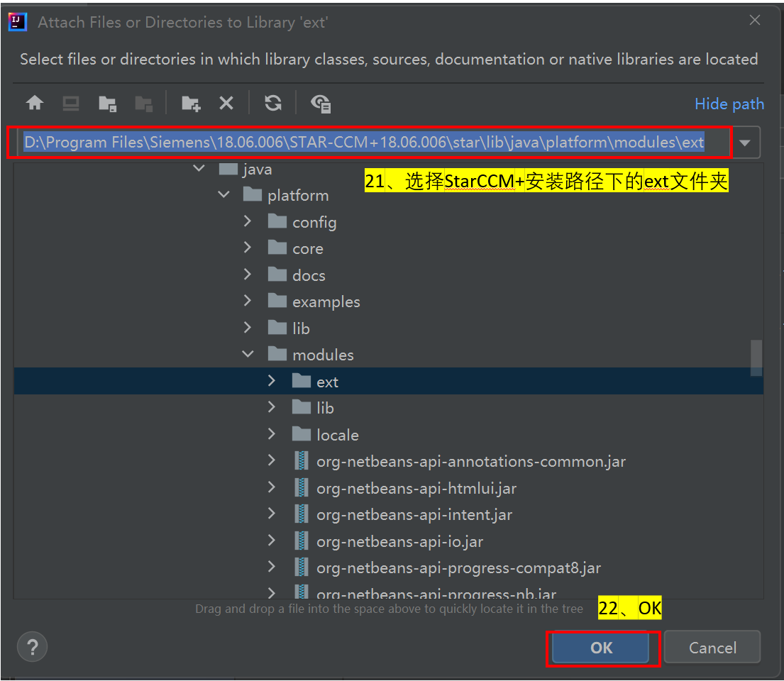Click the Hide path link
This screenshot has width=784, height=681.
tap(729, 104)
